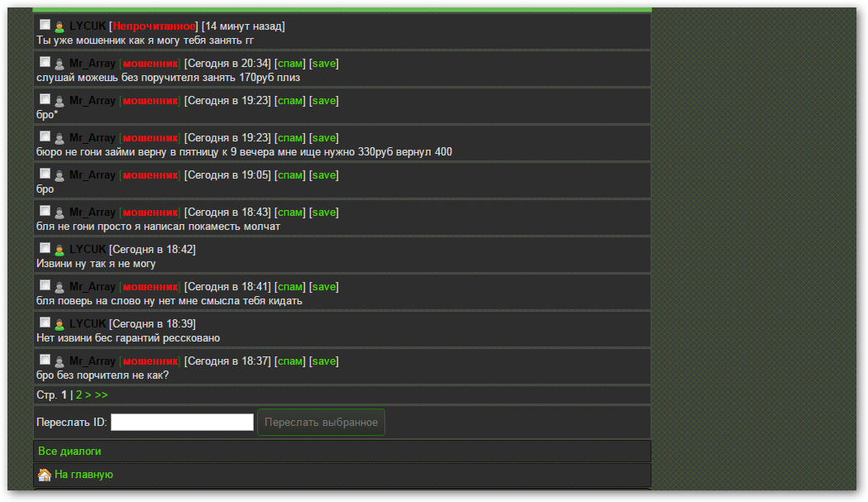This screenshot has width=868, height=502.
Task: Check the box beside the 'бро*' message
Action: [x=45, y=98]
